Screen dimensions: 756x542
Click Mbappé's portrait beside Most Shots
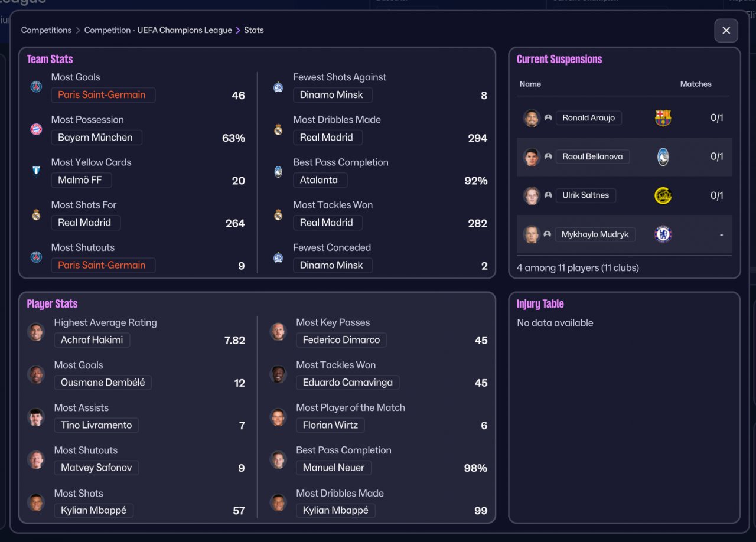coord(36,502)
